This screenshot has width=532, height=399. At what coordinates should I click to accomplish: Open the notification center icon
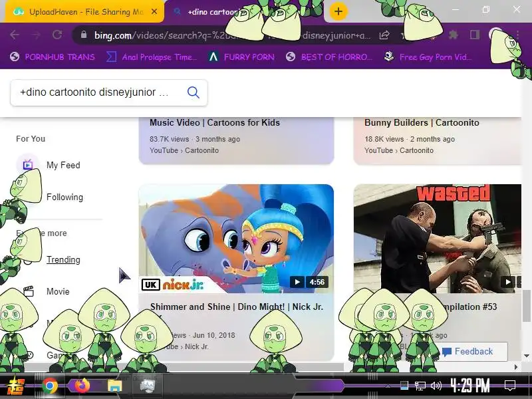click(510, 386)
